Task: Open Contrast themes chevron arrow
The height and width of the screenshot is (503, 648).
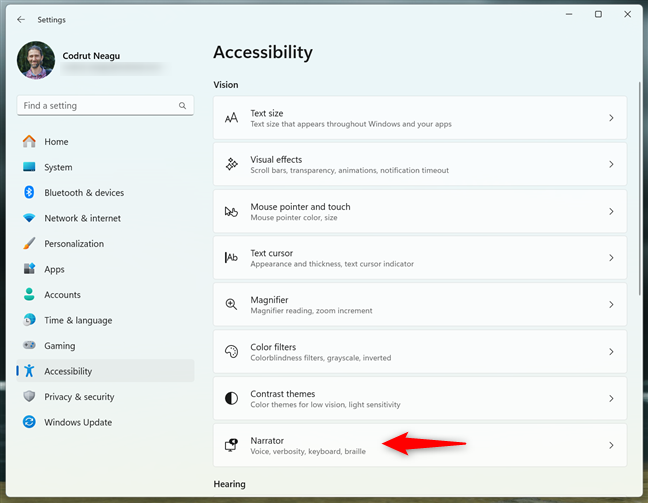Action: pyautogui.click(x=611, y=398)
